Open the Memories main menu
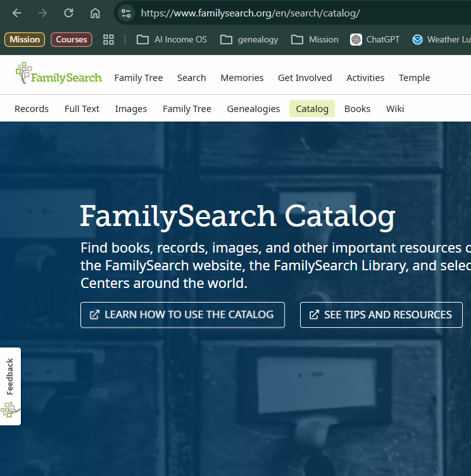The image size is (471, 476). coord(242,78)
